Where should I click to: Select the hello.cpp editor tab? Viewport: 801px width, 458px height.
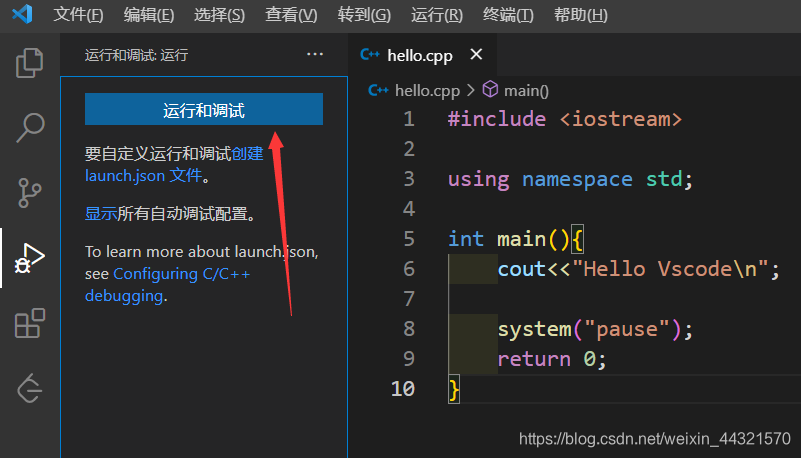pos(422,55)
